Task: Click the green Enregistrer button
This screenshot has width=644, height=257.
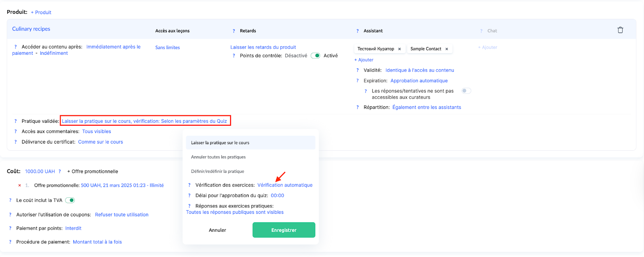Action: tap(284, 230)
